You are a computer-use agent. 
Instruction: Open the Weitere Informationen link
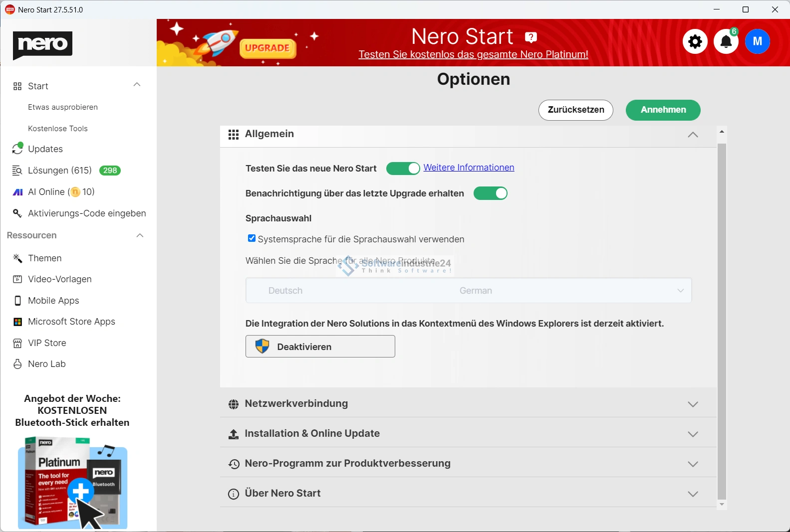(469, 168)
